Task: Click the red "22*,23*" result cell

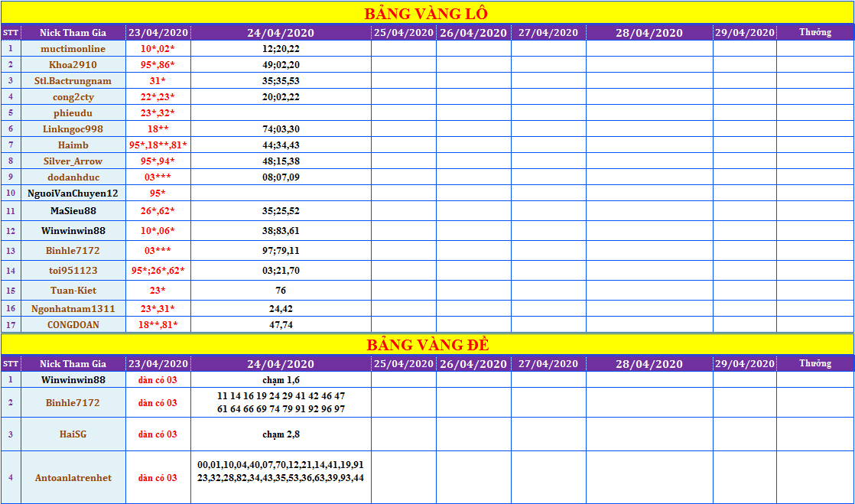Action: (x=158, y=97)
